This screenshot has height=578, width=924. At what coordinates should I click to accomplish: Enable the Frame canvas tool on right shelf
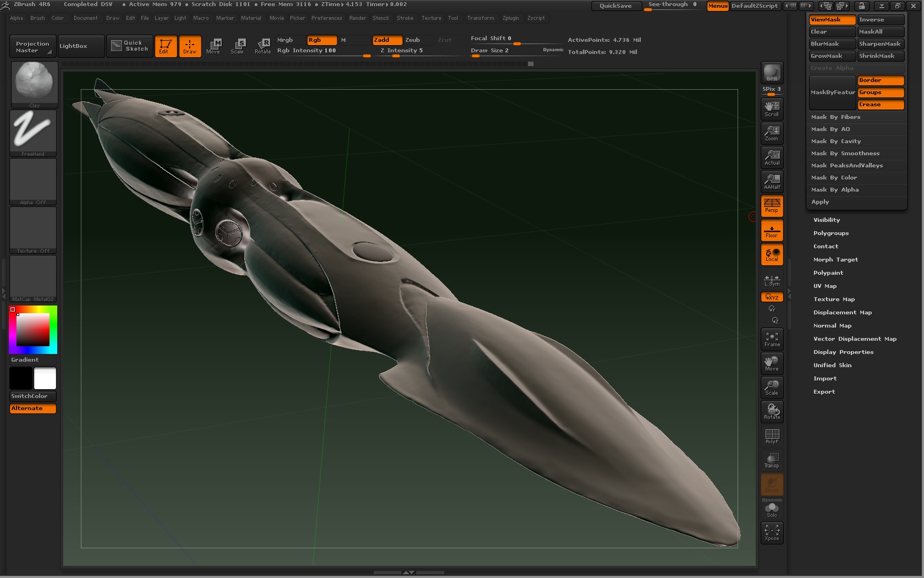point(771,339)
